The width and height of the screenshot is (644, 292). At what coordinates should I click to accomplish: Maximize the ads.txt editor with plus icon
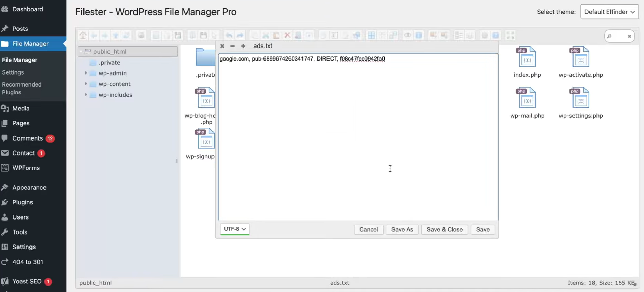[x=243, y=46]
